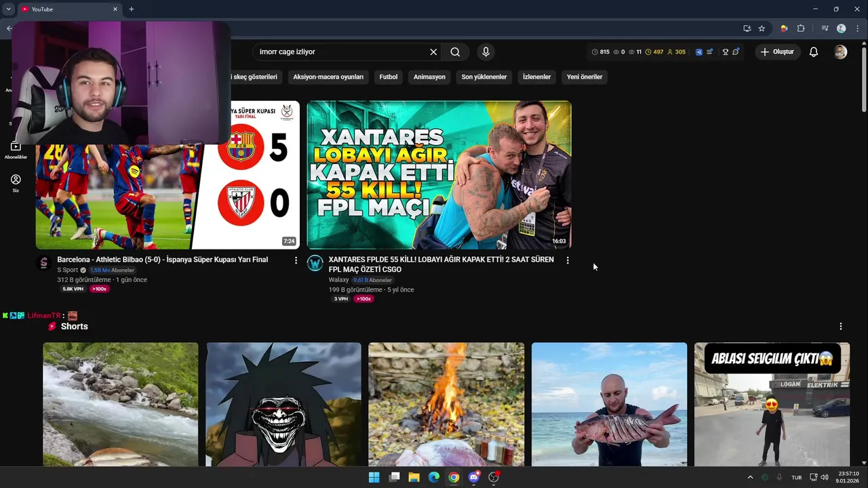The height and width of the screenshot is (488, 868).
Task: Select the Animasyon filter chip
Action: pyautogui.click(x=429, y=77)
